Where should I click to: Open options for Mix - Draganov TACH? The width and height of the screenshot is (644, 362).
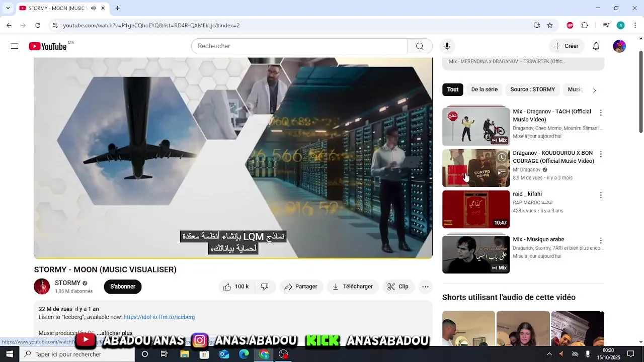point(600,113)
